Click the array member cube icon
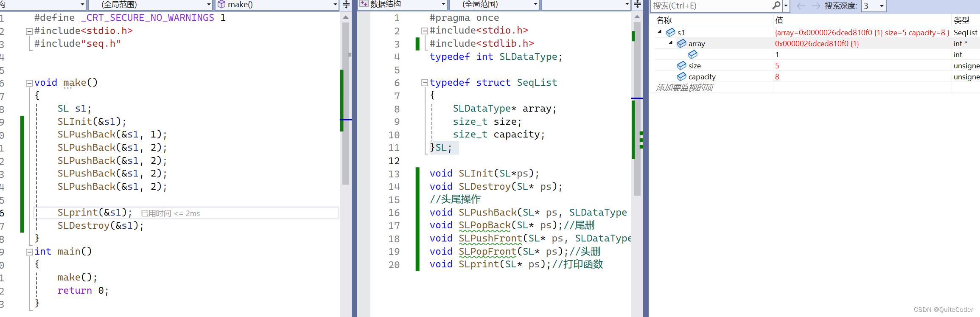Viewport: 980px width, 317px height. 682,44
